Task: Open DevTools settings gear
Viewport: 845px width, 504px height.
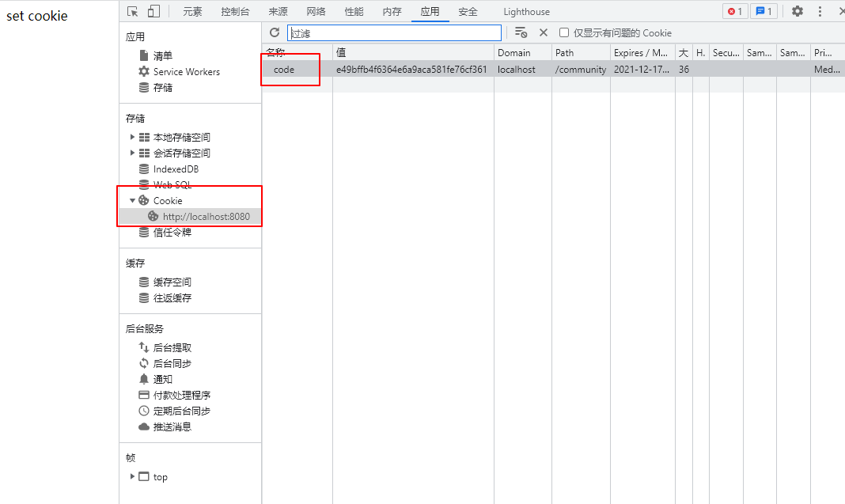Action: (x=797, y=11)
